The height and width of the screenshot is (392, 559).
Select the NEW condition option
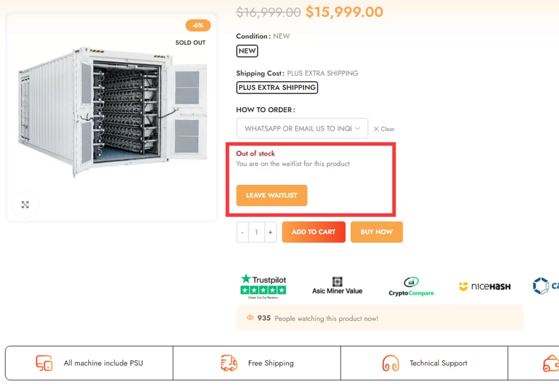tap(247, 51)
